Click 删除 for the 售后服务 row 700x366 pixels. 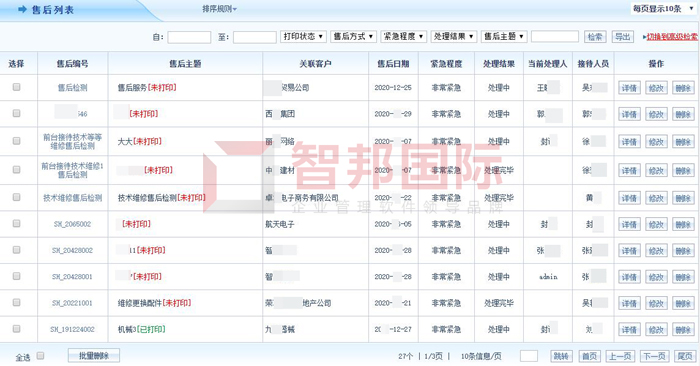tap(683, 88)
